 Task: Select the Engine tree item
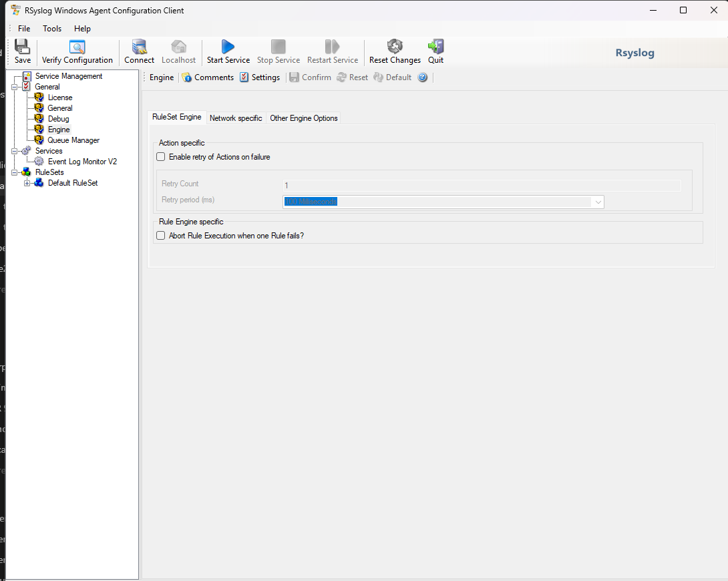point(59,130)
